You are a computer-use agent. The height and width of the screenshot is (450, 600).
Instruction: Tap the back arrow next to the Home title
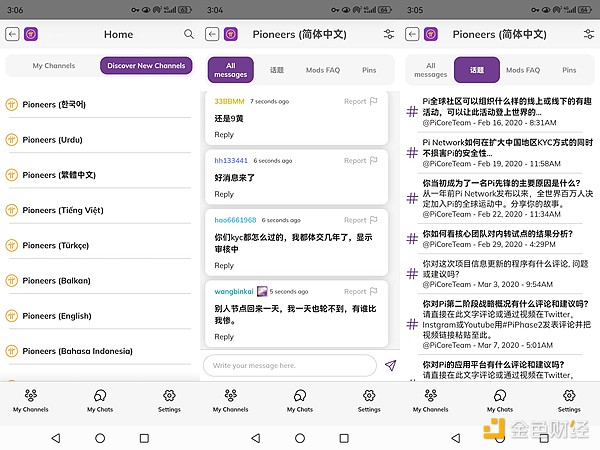tap(12, 34)
